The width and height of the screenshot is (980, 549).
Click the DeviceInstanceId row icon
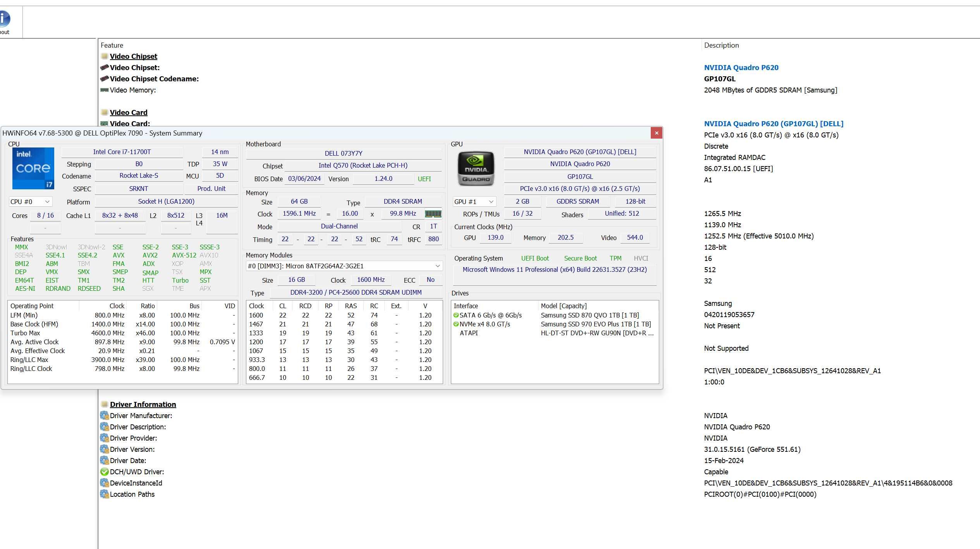point(104,483)
